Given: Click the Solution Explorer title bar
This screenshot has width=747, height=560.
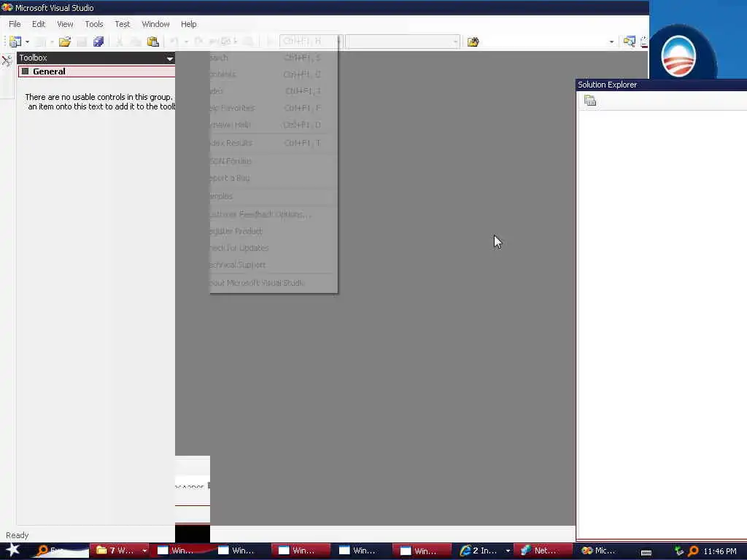Looking at the screenshot, I should point(661,85).
